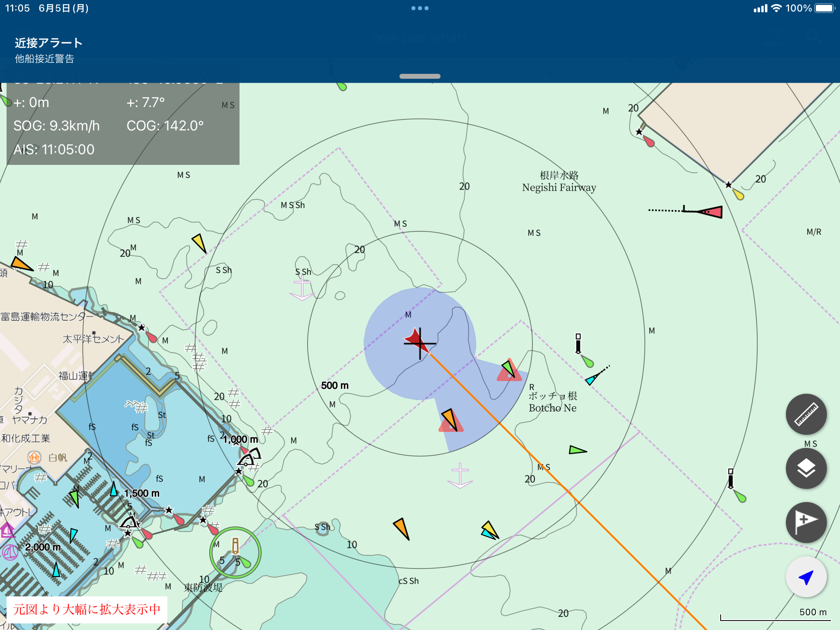
Task: Select the yellow vessel near M S label
Action: click(x=199, y=243)
